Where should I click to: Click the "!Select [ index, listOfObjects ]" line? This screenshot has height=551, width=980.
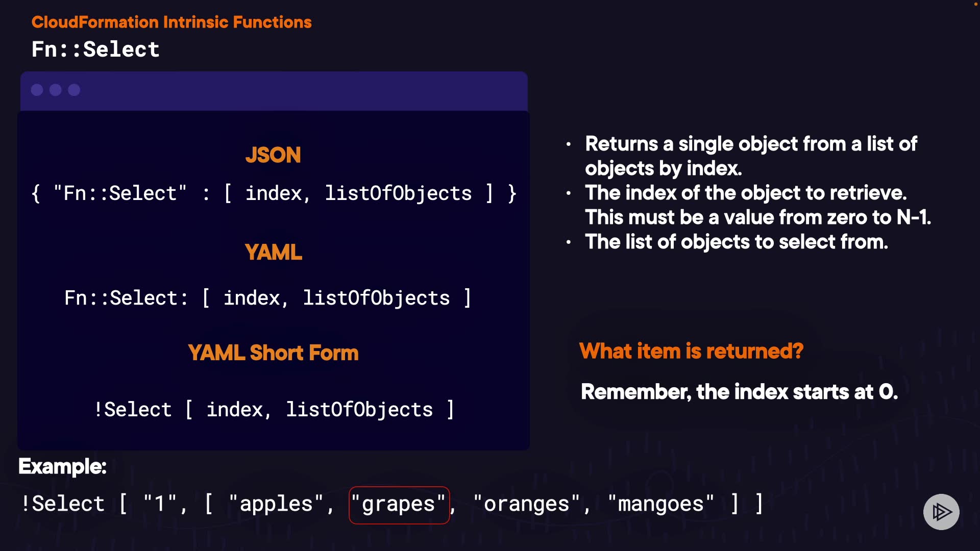[x=274, y=410]
